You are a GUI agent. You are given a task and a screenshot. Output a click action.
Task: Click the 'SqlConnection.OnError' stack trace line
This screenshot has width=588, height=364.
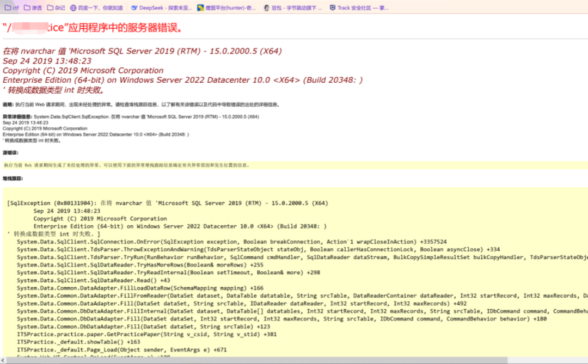tap(232, 242)
